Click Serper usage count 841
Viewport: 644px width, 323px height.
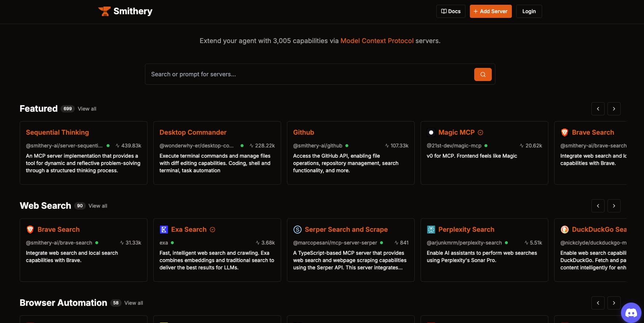tap(402, 243)
